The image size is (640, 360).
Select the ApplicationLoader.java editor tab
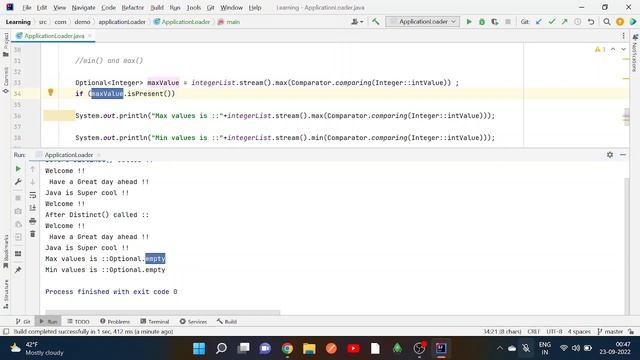pos(54,36)
